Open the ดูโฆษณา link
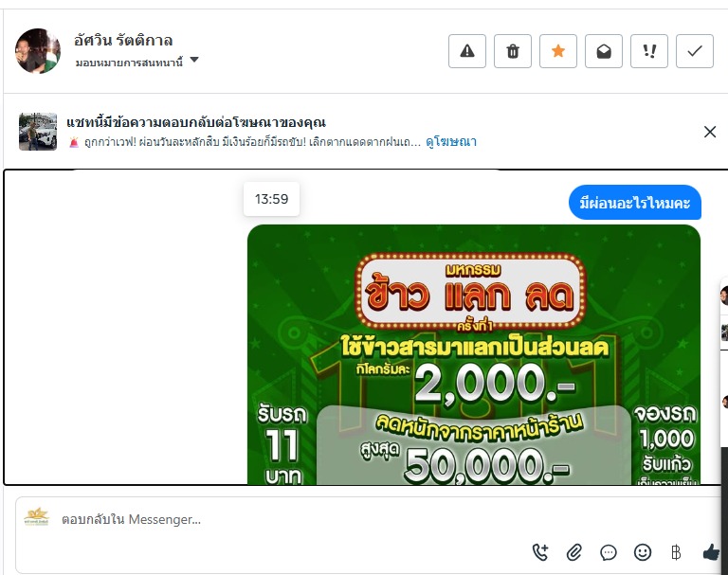Screen dimensions: 728x575 pyautogui.click(x=451, y=141)
